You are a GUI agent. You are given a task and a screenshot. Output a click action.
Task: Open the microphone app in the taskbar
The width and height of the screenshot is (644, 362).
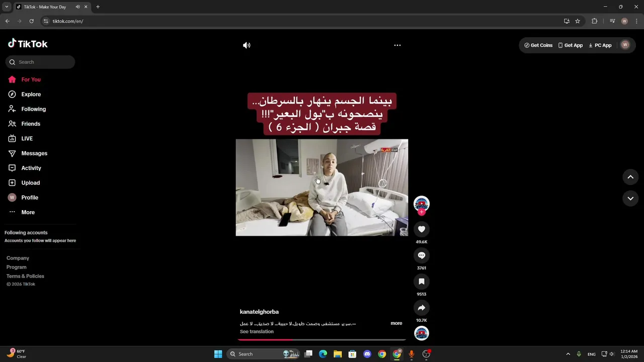(412, 354)
